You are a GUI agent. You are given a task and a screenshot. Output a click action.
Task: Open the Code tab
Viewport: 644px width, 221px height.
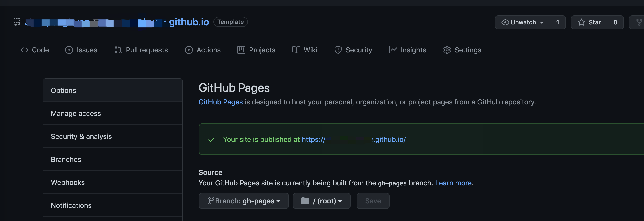(35, 50)
